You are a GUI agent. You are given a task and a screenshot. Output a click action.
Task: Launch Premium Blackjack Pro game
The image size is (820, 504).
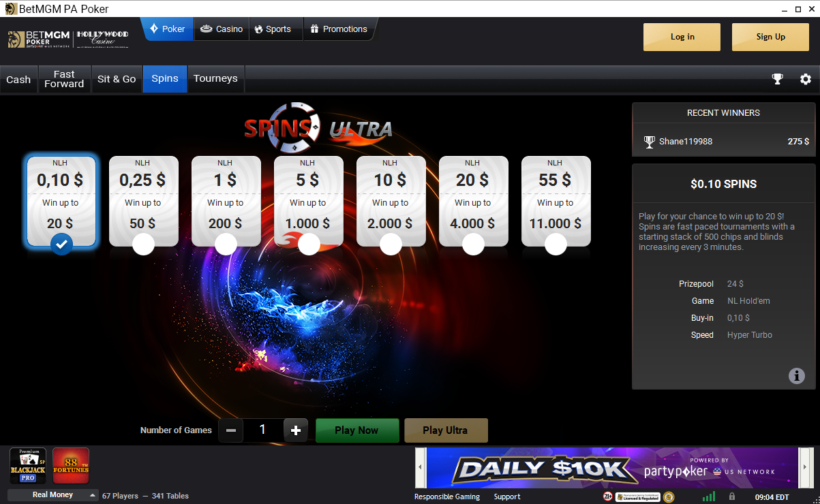coord(28,466)
